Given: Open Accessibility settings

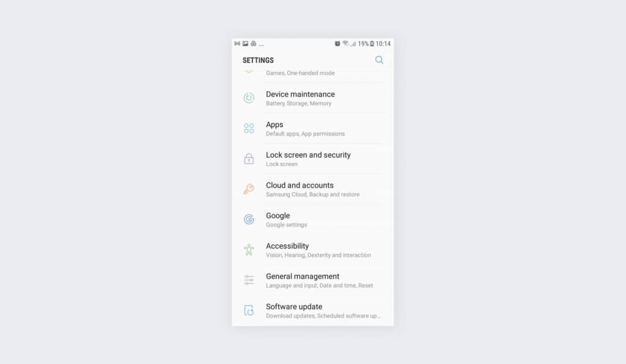Looking at the screenshot, I should (x=312, y=250).
